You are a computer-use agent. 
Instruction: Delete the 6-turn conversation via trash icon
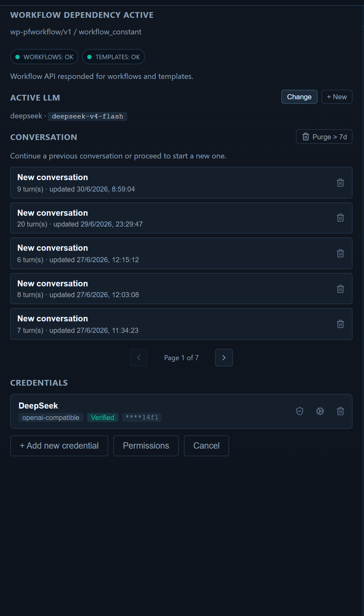[x=340, y=253]
